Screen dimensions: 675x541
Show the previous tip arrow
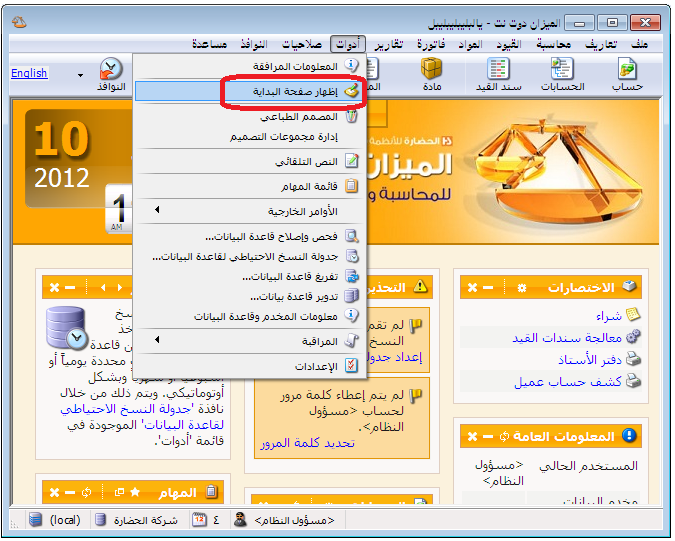(119, 288)
